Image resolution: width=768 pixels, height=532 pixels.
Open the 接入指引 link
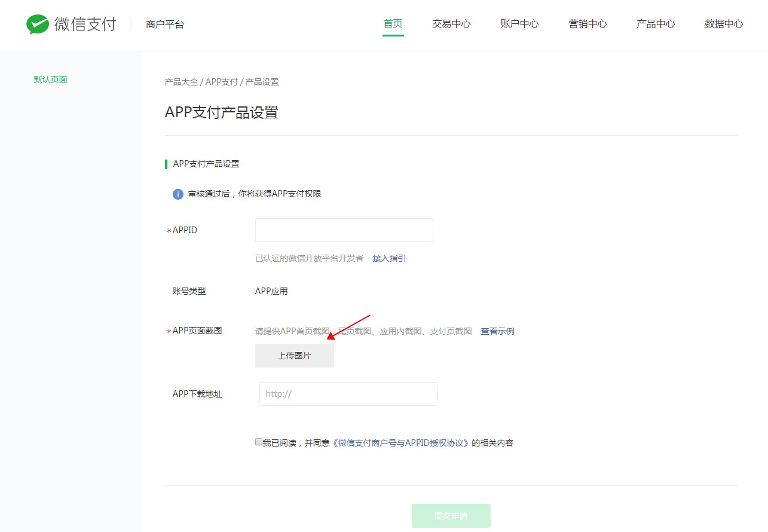coord(389,258)
